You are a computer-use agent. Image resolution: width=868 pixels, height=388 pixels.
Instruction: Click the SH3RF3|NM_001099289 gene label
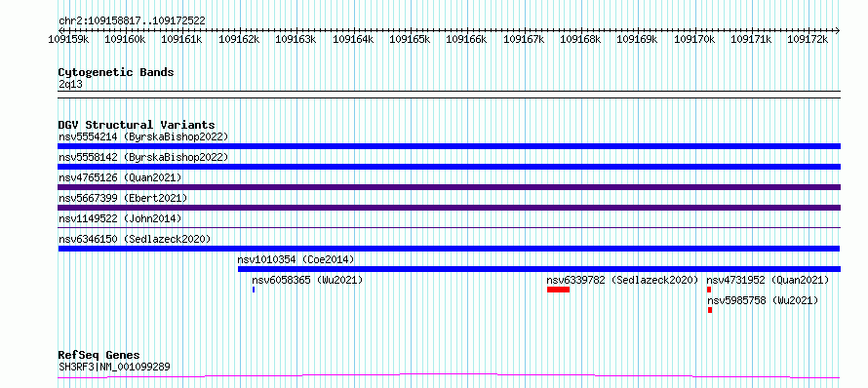tap(114, 367)
